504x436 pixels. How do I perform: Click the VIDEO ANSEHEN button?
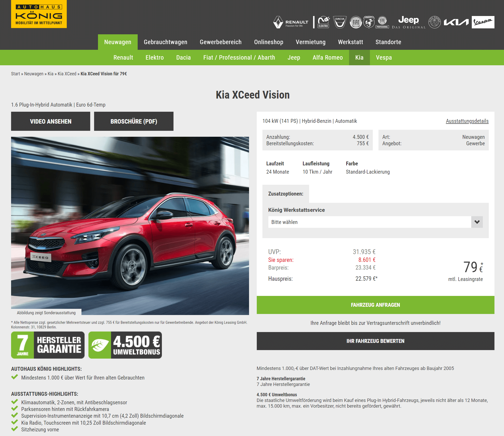[51, 121]
